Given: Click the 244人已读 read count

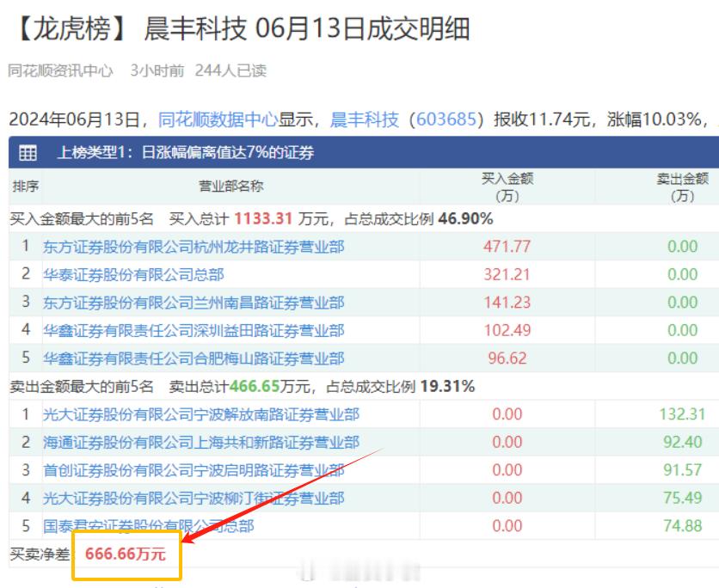Looking at the screenshot, I should 230,70.
